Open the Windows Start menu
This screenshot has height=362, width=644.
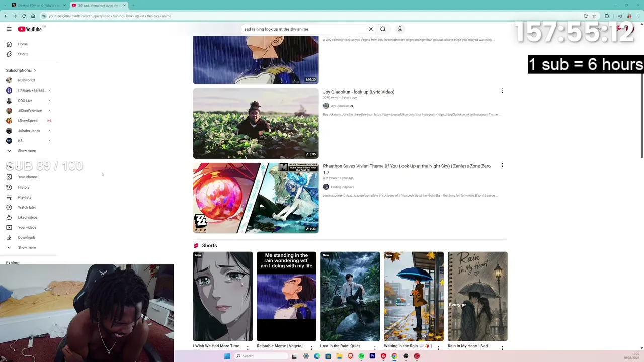(x=227, y=356)
